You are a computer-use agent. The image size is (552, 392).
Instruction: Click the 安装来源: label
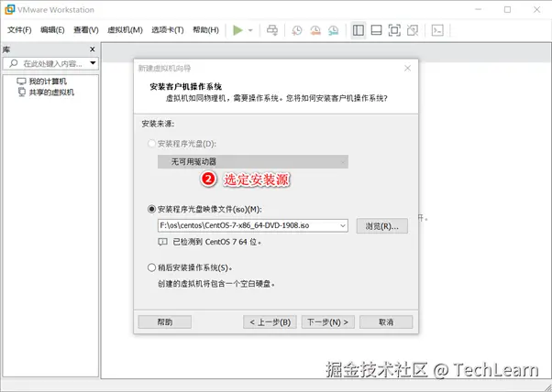[x=158, y=124]
